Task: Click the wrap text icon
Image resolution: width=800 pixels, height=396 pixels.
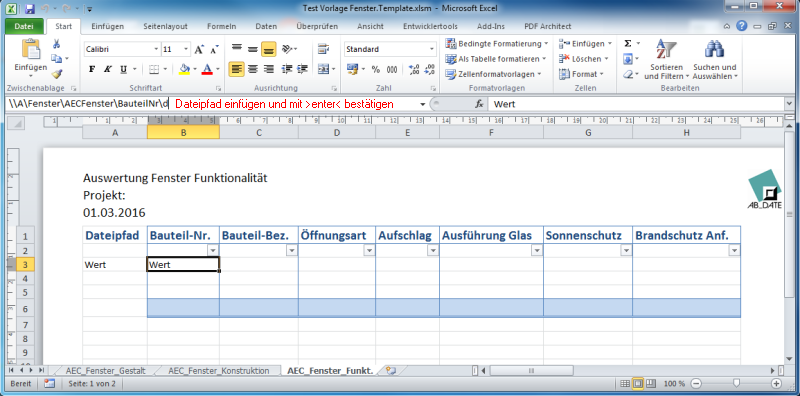Action: click(x=322, y=50)
